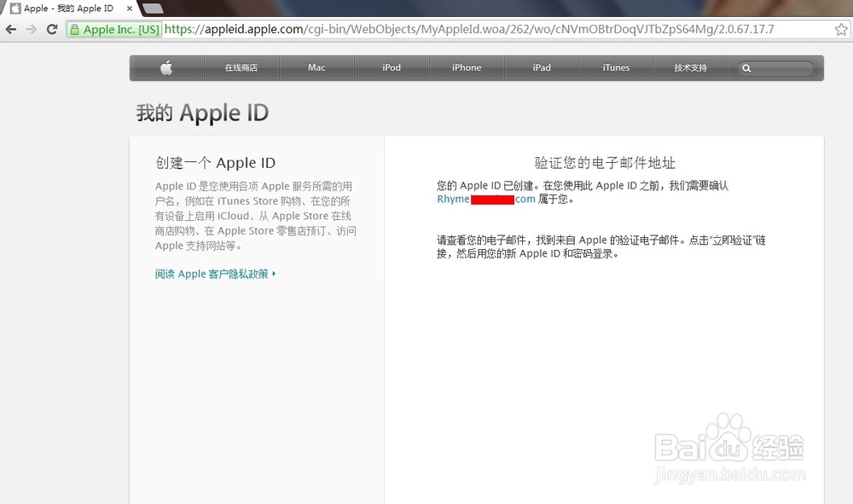Click the Rhyme email address link
Viewport: 853px width, 504px height.
click(x=486, y=199)
